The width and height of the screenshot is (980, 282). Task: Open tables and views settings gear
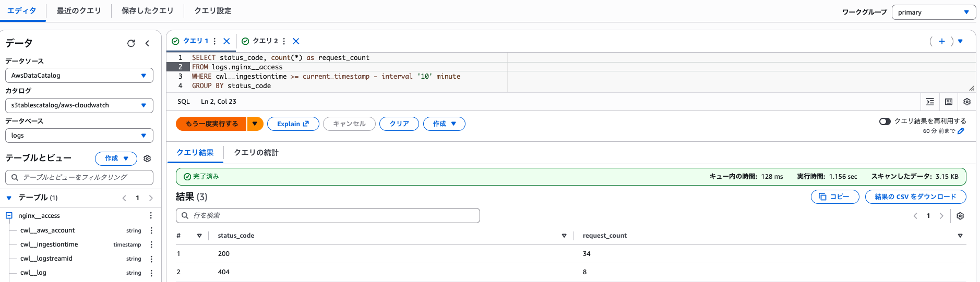[x=147, y=158]
